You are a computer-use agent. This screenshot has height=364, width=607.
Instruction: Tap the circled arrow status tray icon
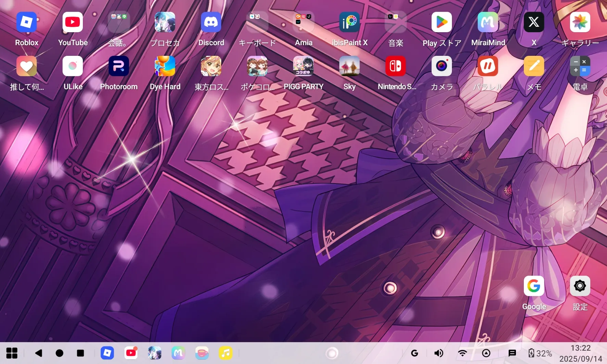point(486,353)
